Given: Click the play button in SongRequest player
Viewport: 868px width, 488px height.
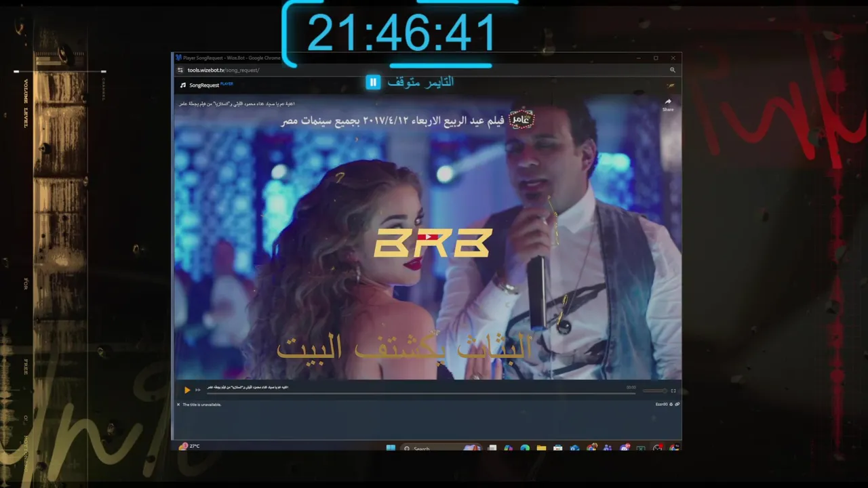Looking at the screenshot, I should coord(187,390).
